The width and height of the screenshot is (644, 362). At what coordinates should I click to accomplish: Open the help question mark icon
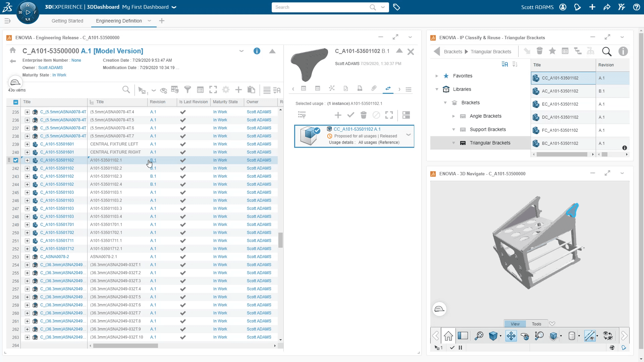(636, 7)
